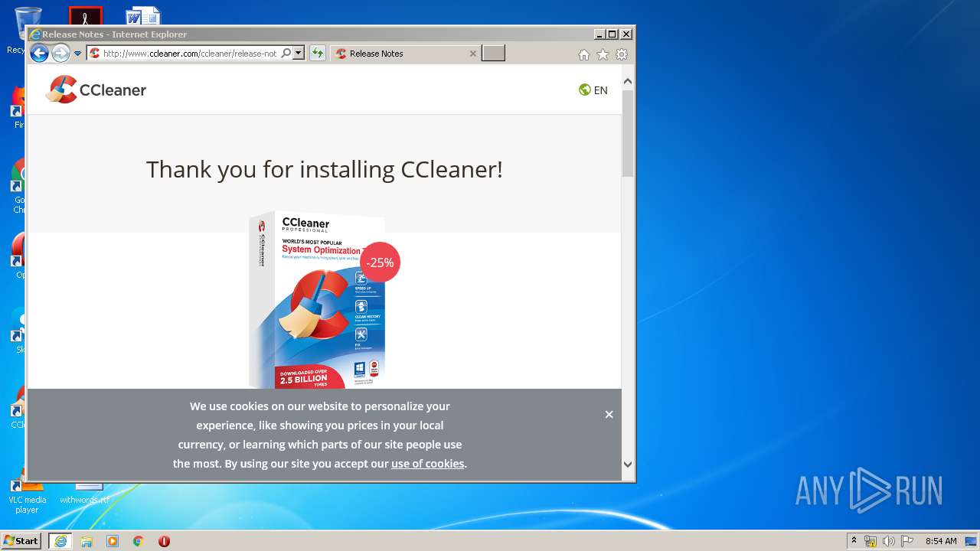The width and height of the screenshot is (980, 551).
Task: Click the -25% discount badge
Action: click(380, 262)
